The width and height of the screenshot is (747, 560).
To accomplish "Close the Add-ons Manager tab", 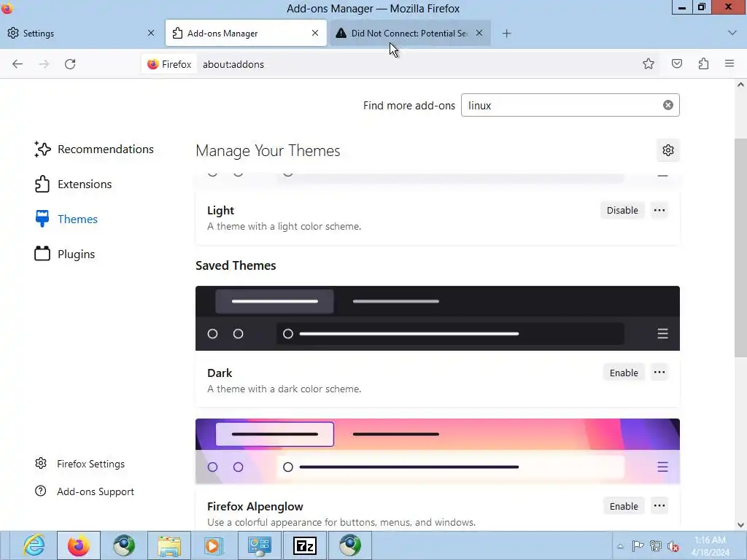I will click(x=315, y=33).
